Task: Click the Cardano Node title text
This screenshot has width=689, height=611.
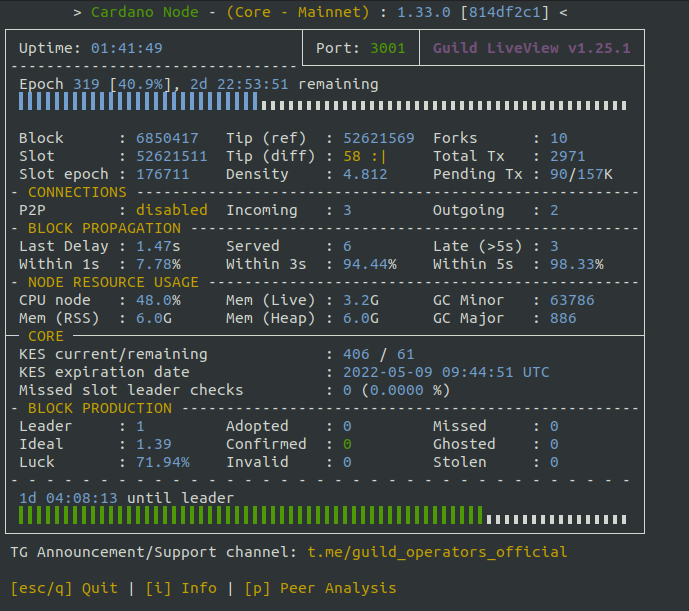Action: click(x=145, y=12)
